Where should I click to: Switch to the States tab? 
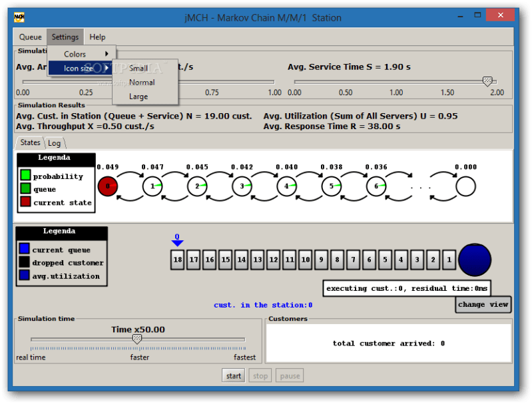click(x=30, y=142)
